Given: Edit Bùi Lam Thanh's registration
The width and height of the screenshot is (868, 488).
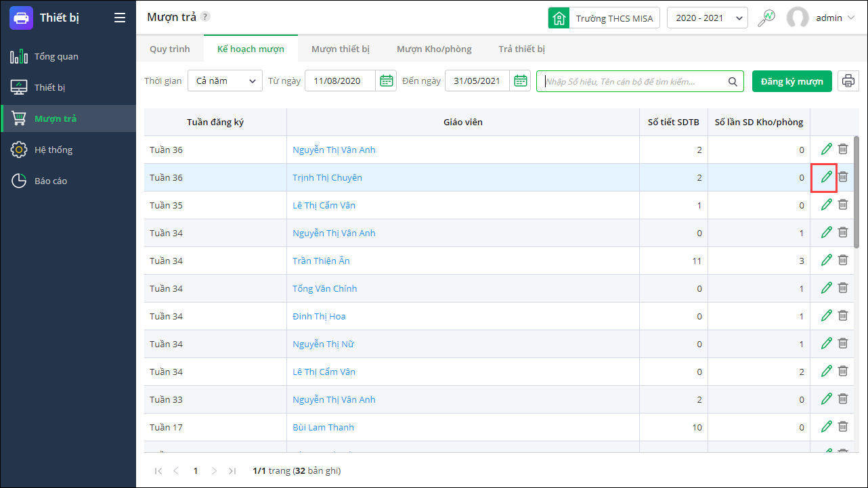Looking at the screenshot, I should click(826, 427).
